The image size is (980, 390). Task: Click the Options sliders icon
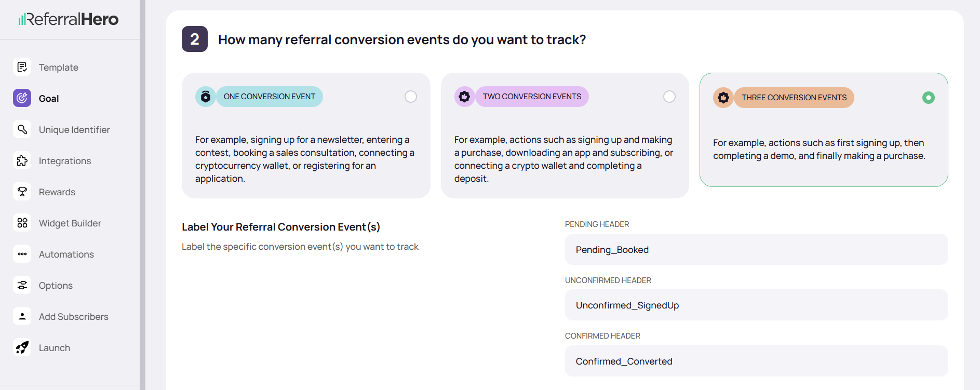coord(22,285)
